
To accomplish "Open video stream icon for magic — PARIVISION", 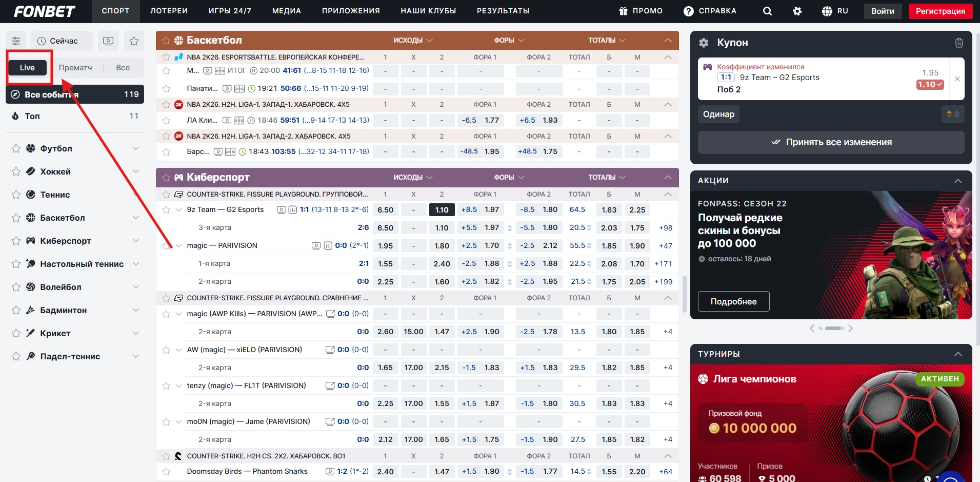I will click(316, 245).
